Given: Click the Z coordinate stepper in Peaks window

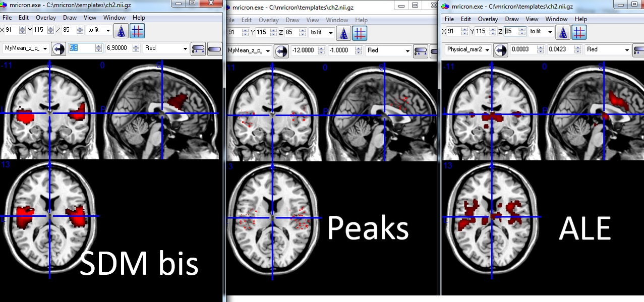Looking at the screenshot, I should 302,32.
